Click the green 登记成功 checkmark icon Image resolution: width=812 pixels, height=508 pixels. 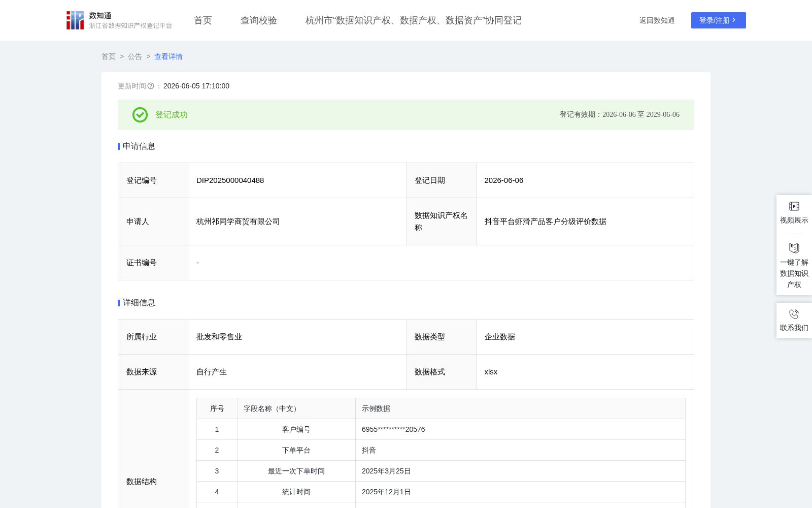click(140, 115)
